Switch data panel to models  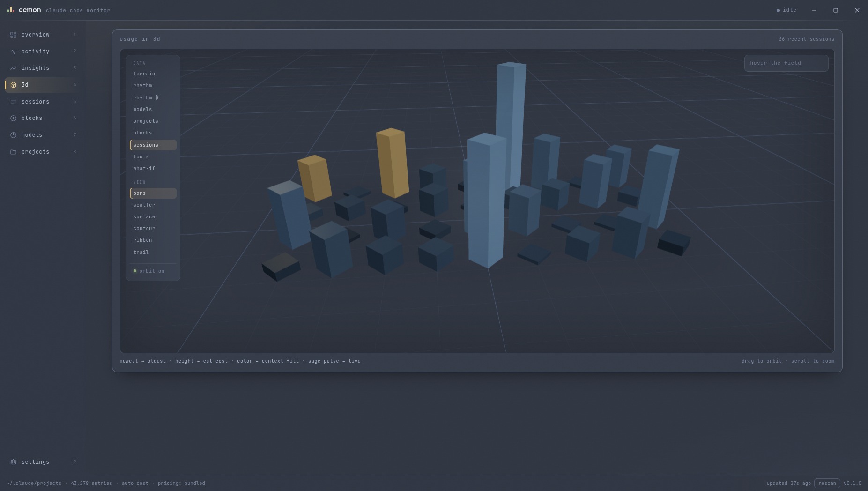[153, 109]
